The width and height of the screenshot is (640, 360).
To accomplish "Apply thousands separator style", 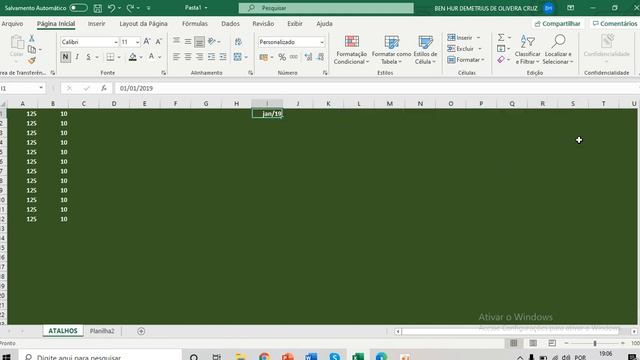I will 294,57.
